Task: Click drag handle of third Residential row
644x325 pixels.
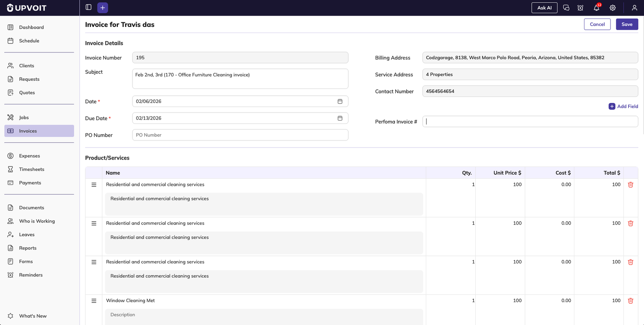Action: (x=94, y=262)
